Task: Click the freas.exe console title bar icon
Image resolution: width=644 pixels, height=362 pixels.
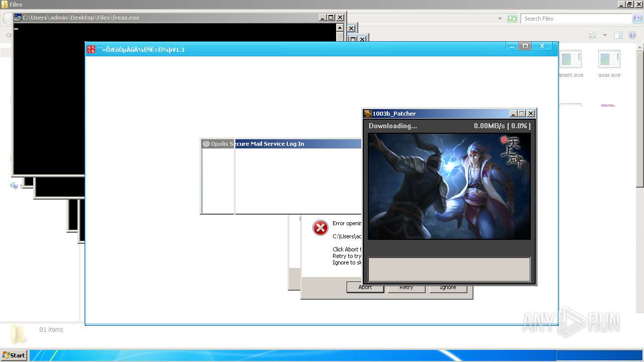Action: [18, 18]
